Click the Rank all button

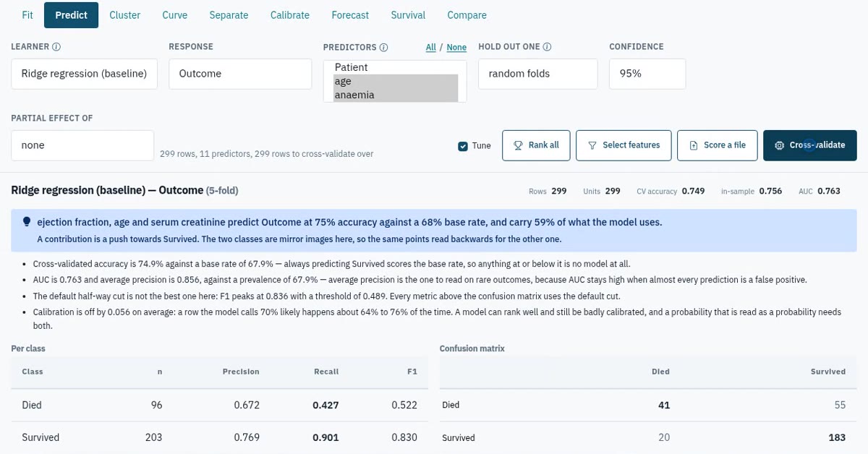tap(536, 145)
